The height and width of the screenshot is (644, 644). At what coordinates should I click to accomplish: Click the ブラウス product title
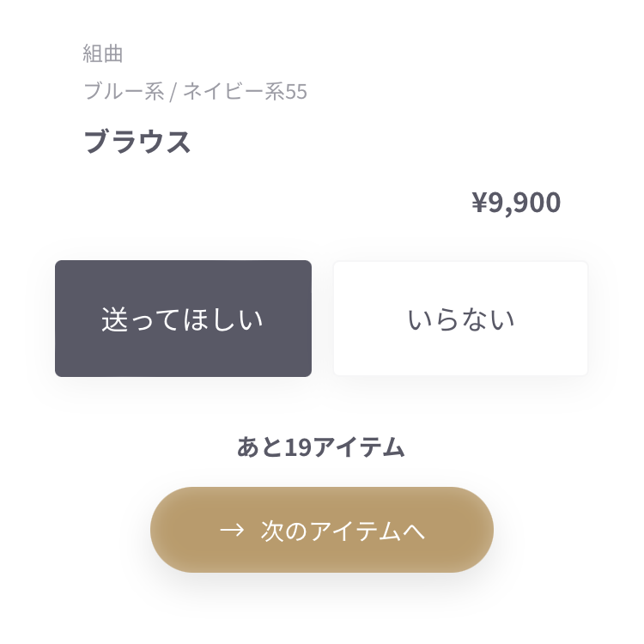[137, 142]
